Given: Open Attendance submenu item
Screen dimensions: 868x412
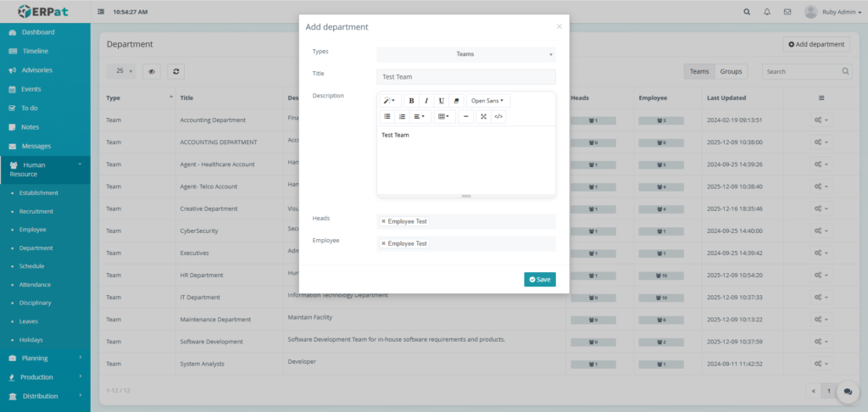Looking at the screenshot, I should 35,285.
